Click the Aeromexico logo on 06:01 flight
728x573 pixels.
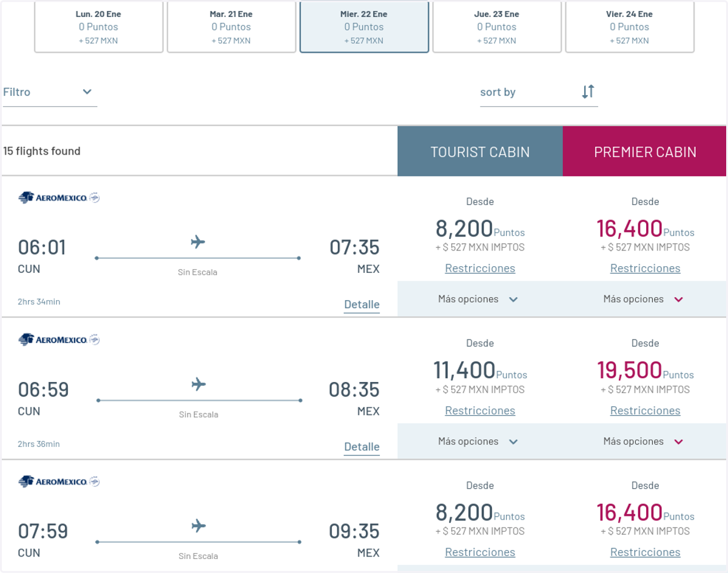click(59, 198)
